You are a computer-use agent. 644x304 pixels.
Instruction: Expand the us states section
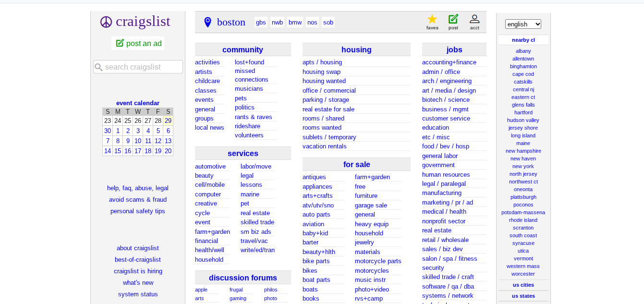(523, 296)
